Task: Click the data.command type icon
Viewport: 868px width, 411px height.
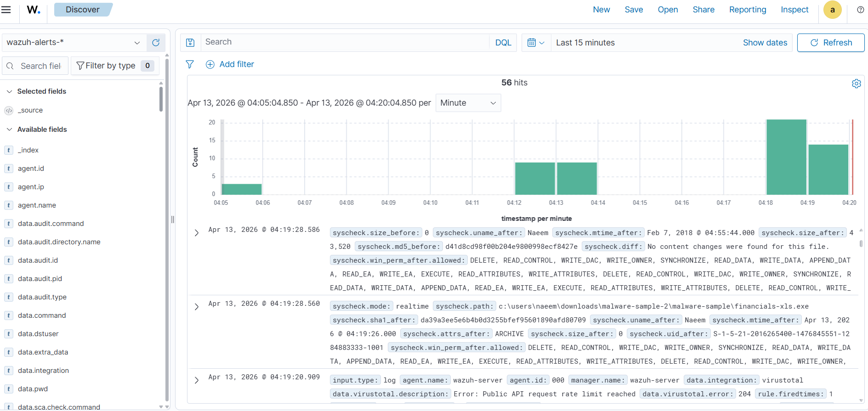Action: (9, 315)
